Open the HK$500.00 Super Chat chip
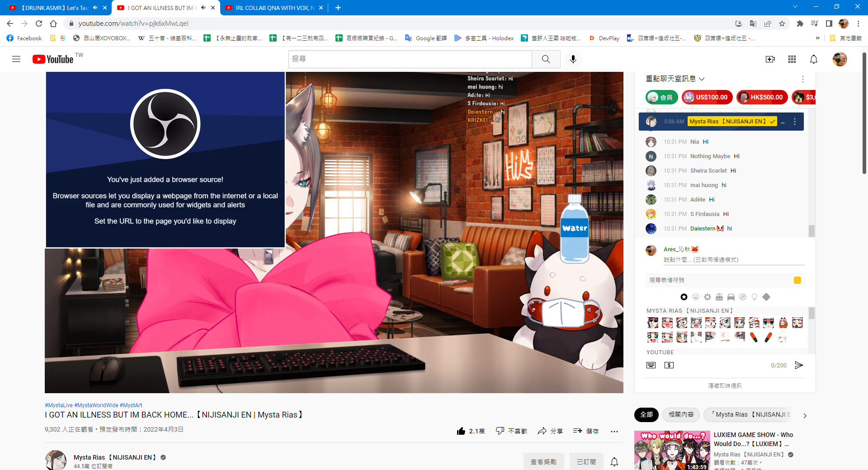This screenshot has width=868, height=470. point(762,97)
